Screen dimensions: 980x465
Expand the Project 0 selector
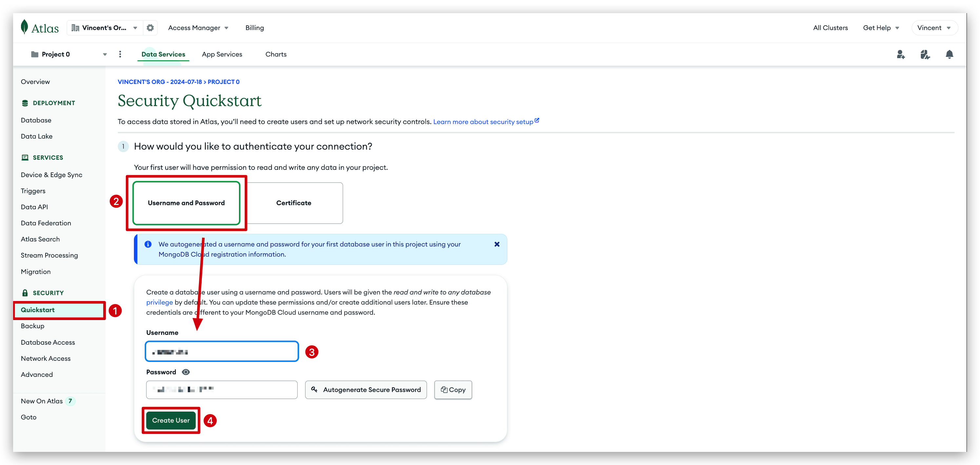pos(69,54)
